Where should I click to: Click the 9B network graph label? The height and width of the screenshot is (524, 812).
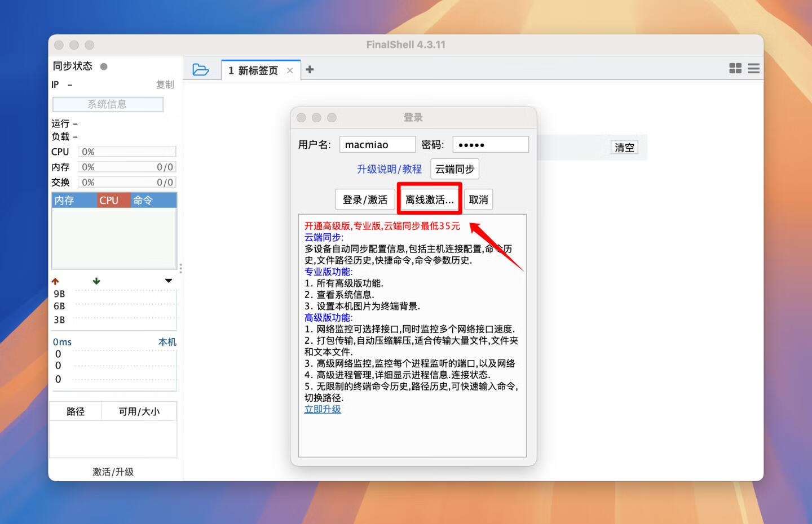click(59, 294)
